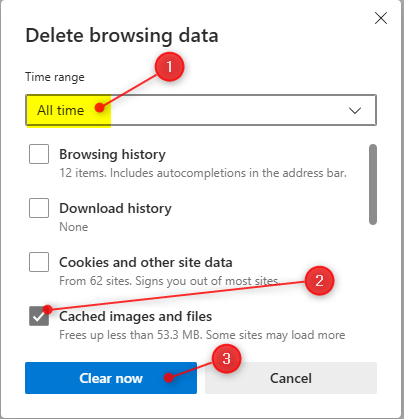This screenshot has height=419, width=404.
Task: Close the Delete browsing data dialog
Action: [381, 18]
